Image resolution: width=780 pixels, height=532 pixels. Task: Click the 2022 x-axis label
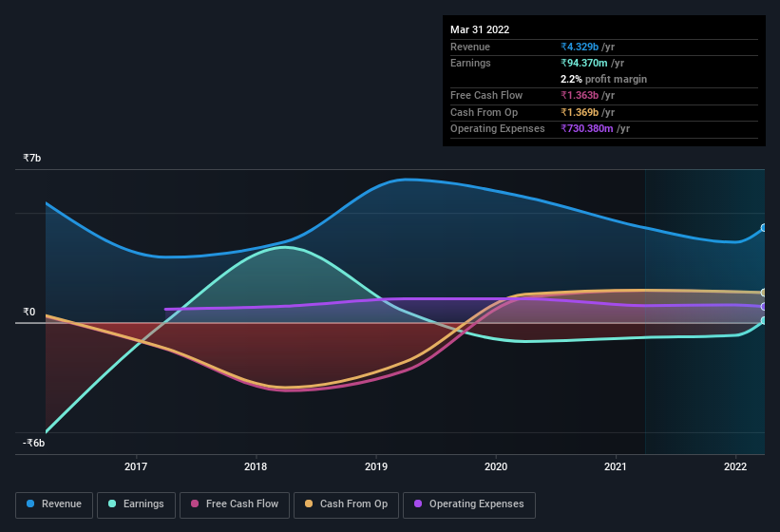(735, 466)
